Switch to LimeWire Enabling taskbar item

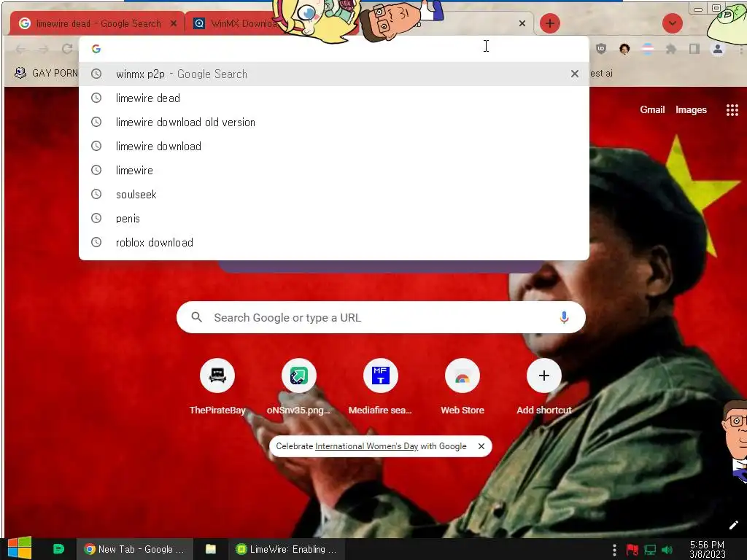[287, 549]
